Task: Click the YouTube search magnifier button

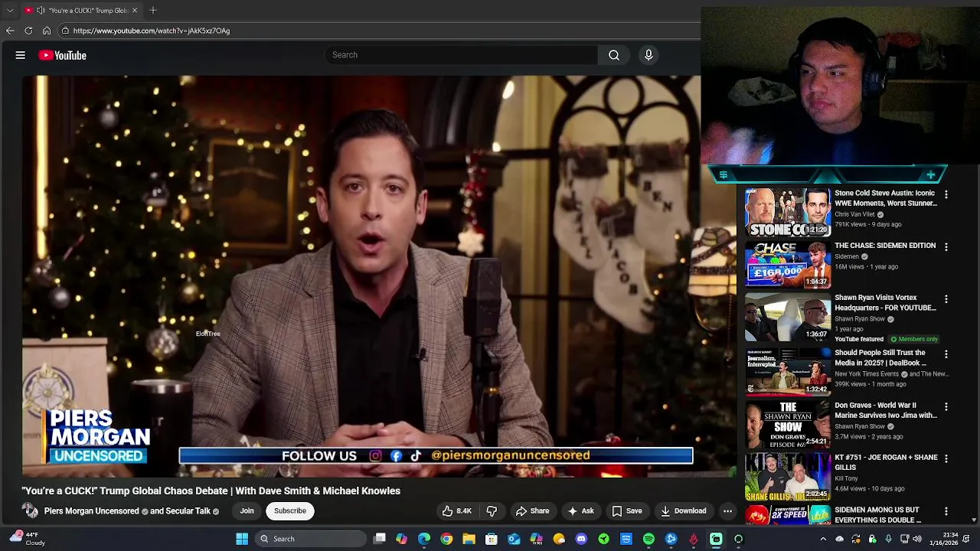Action: pyautogui.click(x=614, y=55)
